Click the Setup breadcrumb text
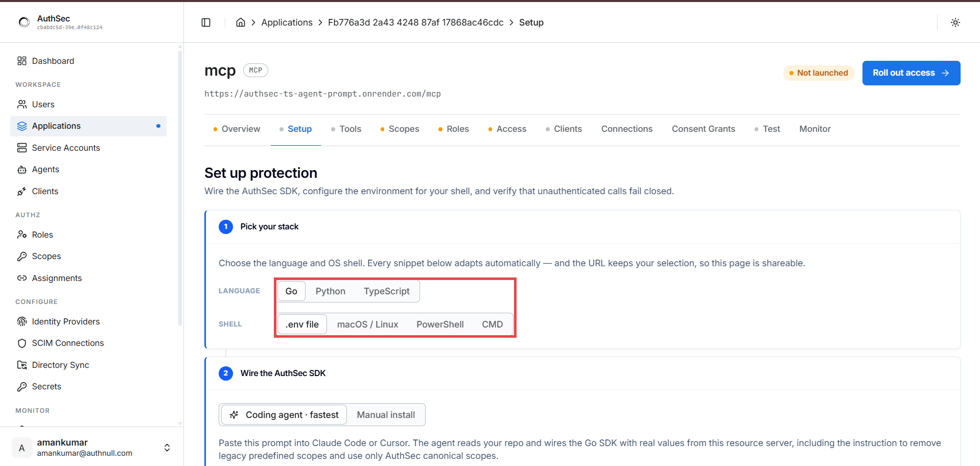Image resolution: width=980 pixels, height=466 pixels. pyautogui.click(x=531, y=22)
